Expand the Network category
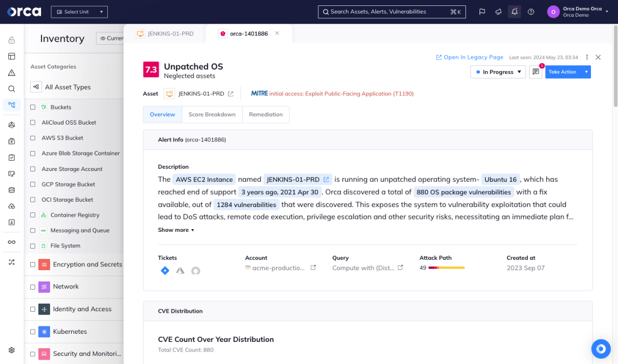Viewport: 618px width, 364px height. click(66, 287)
